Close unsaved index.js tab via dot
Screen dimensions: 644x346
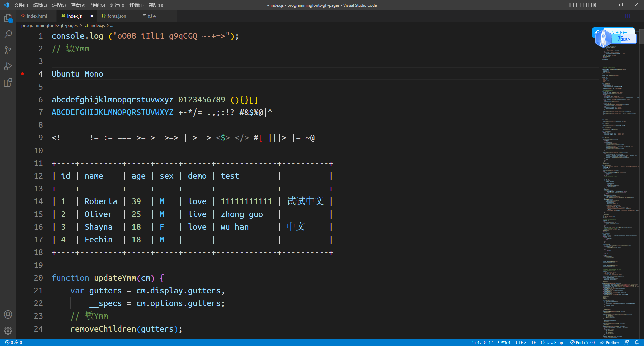tap(92, 16)
